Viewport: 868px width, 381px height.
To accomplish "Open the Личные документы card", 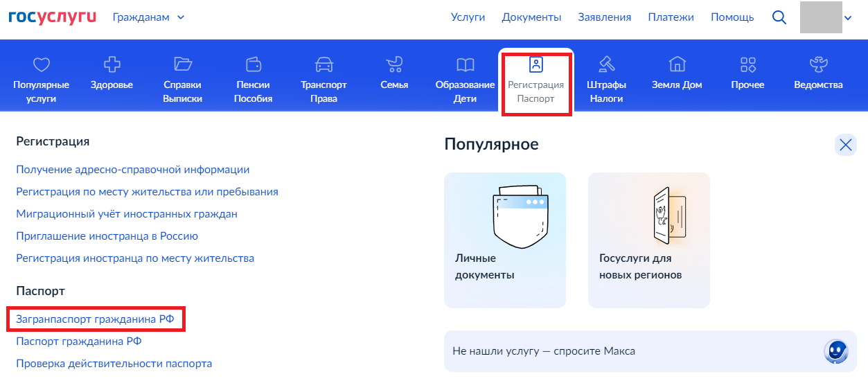I will click(505, 240).
